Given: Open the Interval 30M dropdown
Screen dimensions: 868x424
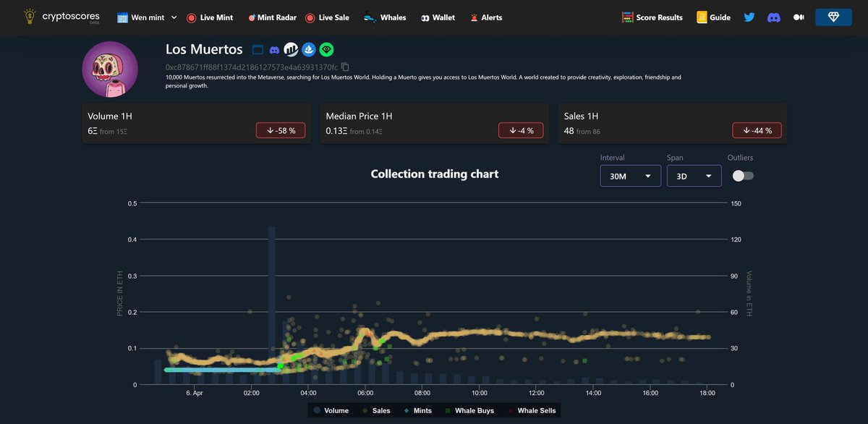Looking at the screenshot, I should 630,176.
